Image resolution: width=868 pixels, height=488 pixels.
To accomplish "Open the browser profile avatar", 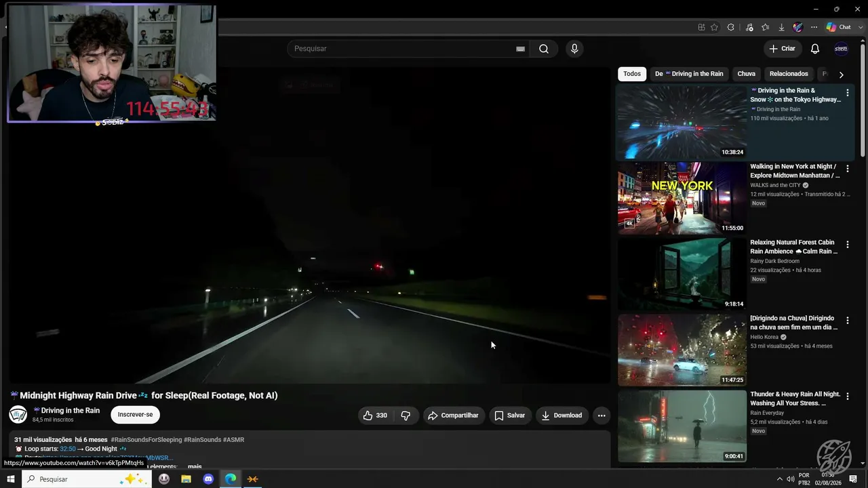I will point(798,27).
